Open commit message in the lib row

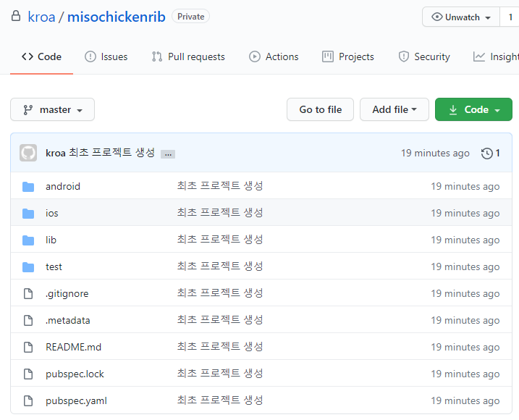tap(220, 240)
